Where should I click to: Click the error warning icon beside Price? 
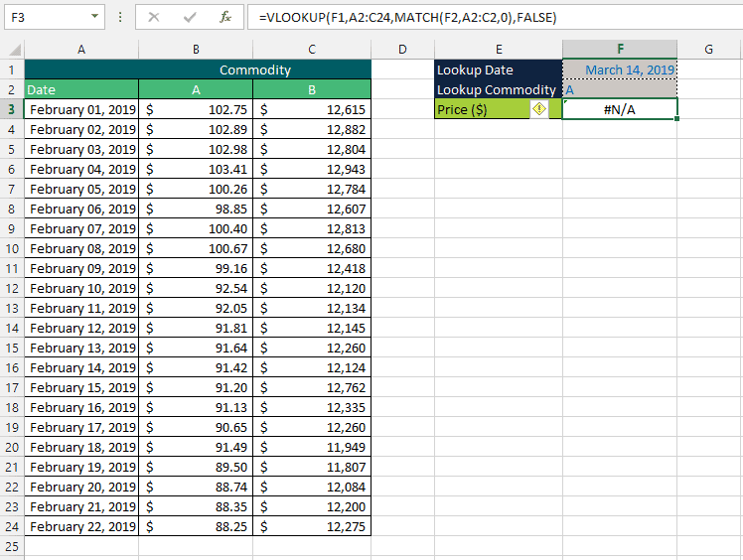click(x=538, y=109)
